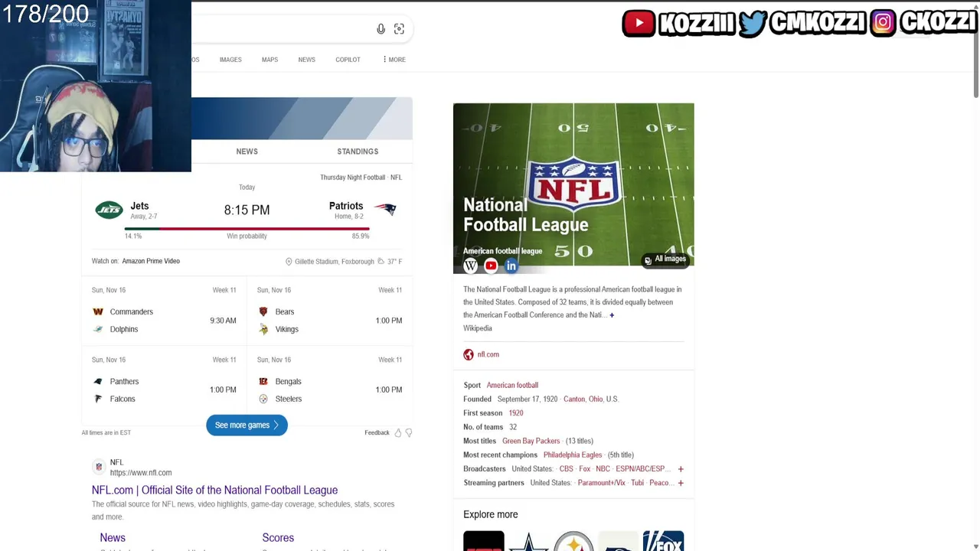Click the NFL favicon in search result

[98, 467]
